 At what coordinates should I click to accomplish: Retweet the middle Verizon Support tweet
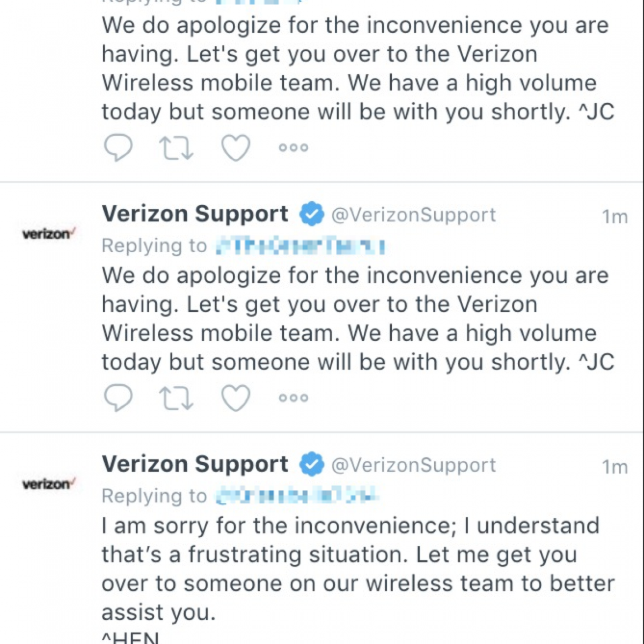[176, 398]
